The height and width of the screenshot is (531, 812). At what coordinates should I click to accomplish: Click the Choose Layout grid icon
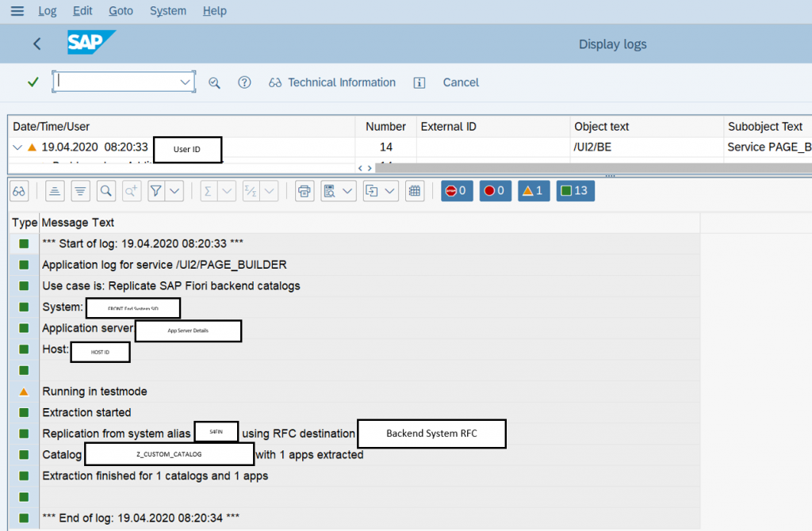(x=415, y=191)
